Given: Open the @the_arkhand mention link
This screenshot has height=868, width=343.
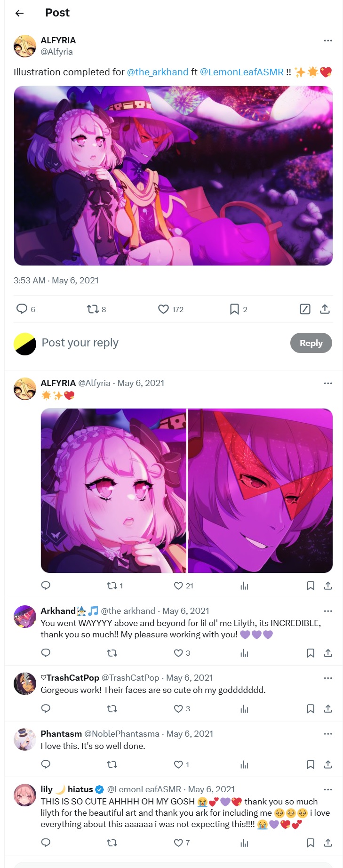Looking at the screenshot, I should (158, 72).
